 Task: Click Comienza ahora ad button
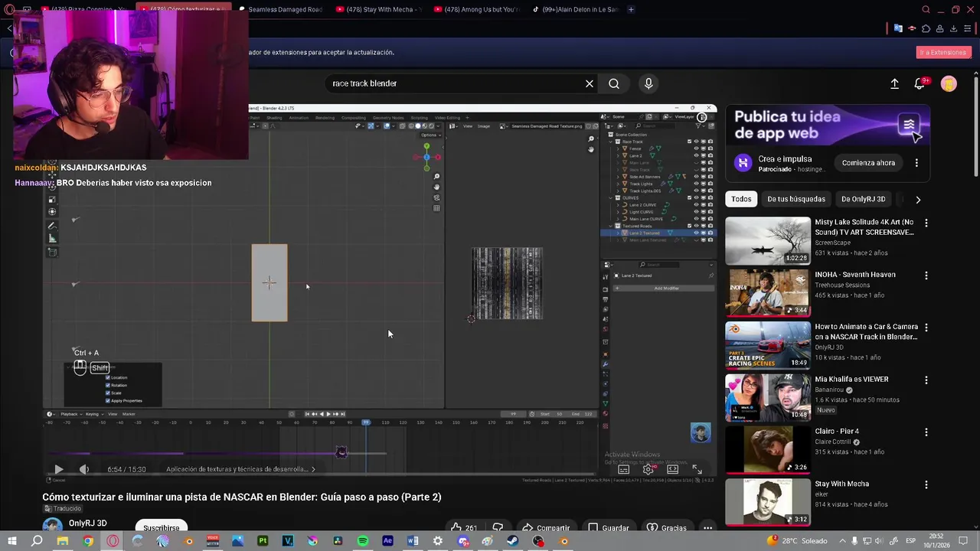pos(868,163)
